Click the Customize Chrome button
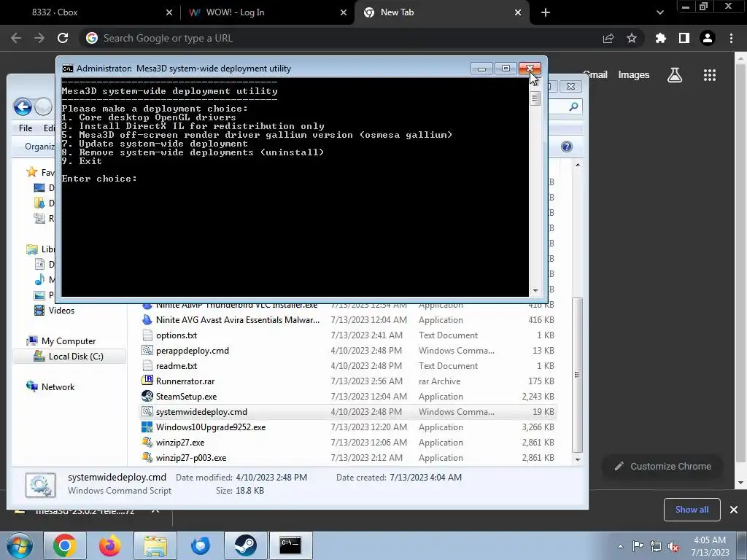 click(x=662, y=466)
